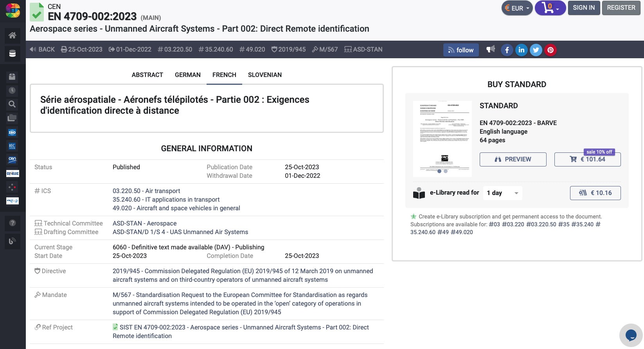This screenshot has height=349, width=644.
Task: Open the clock history sidebar icon
Action: [13, 90]
